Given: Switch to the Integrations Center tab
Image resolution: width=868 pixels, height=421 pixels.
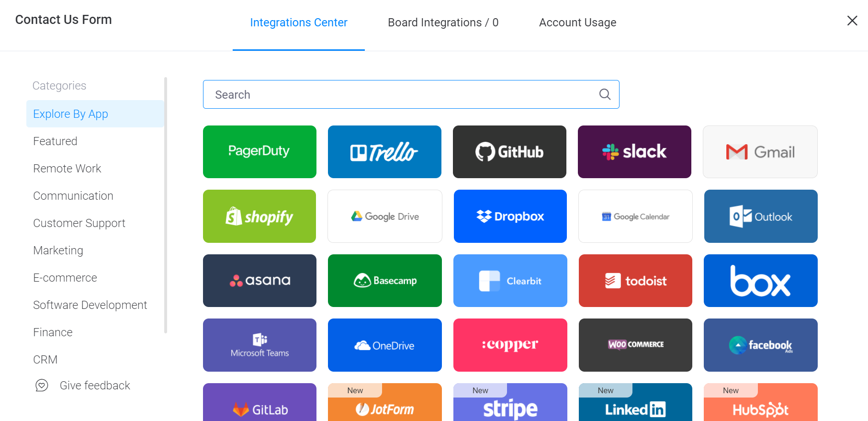Looking at the screenshot, I should [x=299, y=23].
